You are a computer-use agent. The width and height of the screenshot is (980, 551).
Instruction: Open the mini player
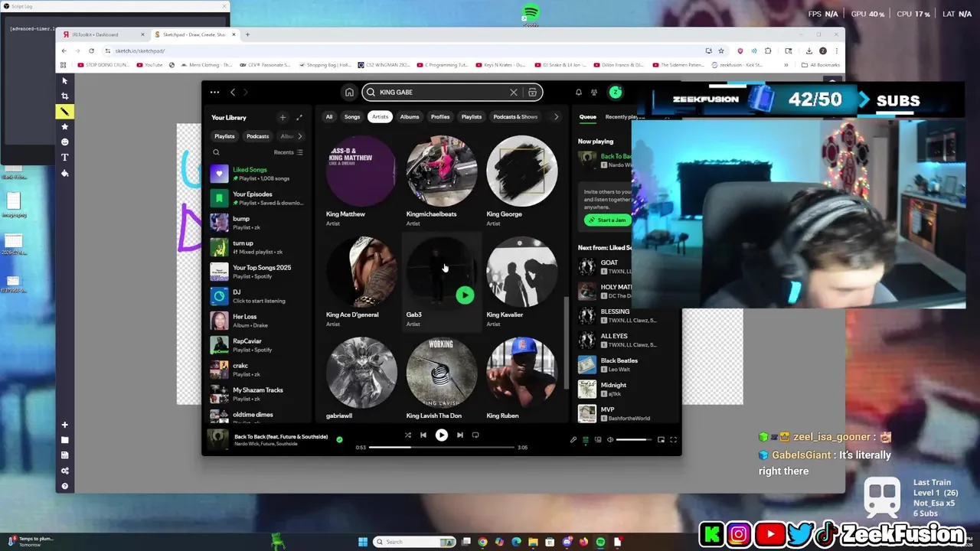click(661, 439)
